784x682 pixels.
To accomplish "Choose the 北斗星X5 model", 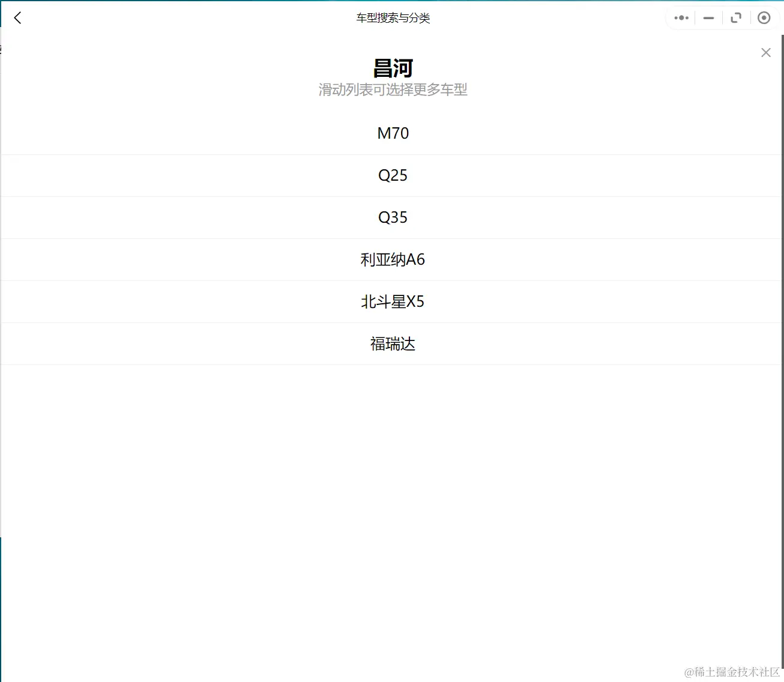I will pyautogui.click(x=393, y=301).
